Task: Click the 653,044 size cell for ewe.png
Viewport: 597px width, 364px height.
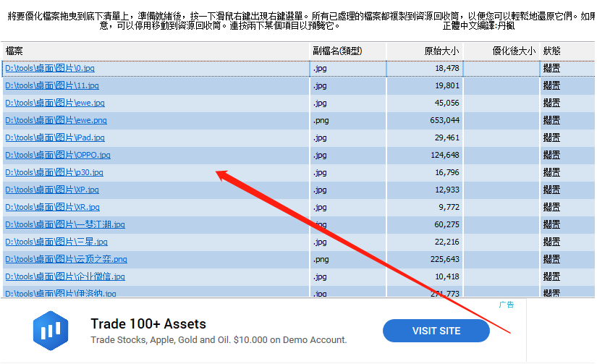Action: tap(444, 121)
